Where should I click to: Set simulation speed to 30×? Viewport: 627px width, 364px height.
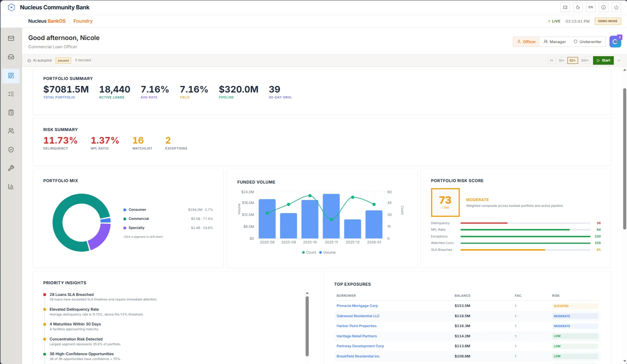point(561,60)
